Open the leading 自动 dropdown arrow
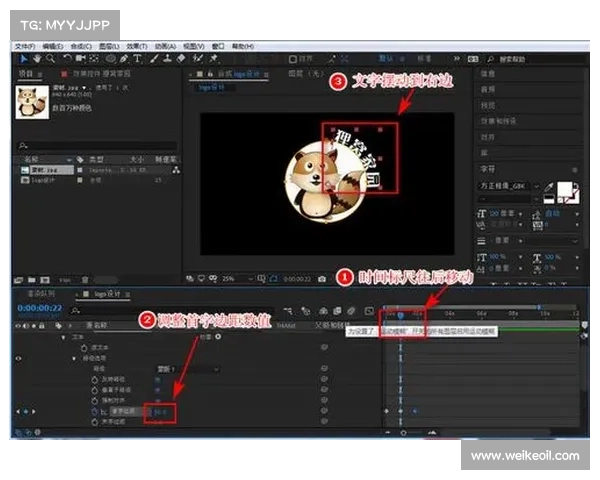Viewport: 600px width, 480px height. [x=577, y=214]
